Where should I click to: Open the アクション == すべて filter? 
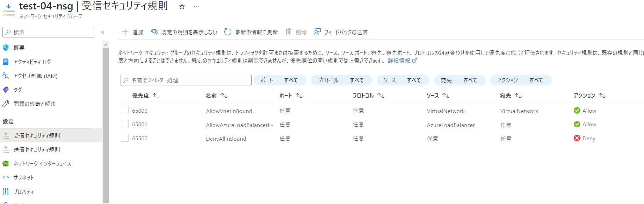point(521,80)
